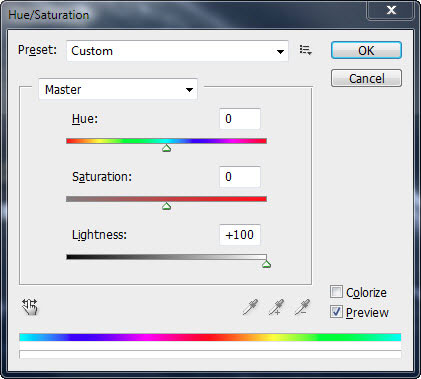Click the Cancel button
This screenshot has width=421, height=379.
[x=366, y=78]
